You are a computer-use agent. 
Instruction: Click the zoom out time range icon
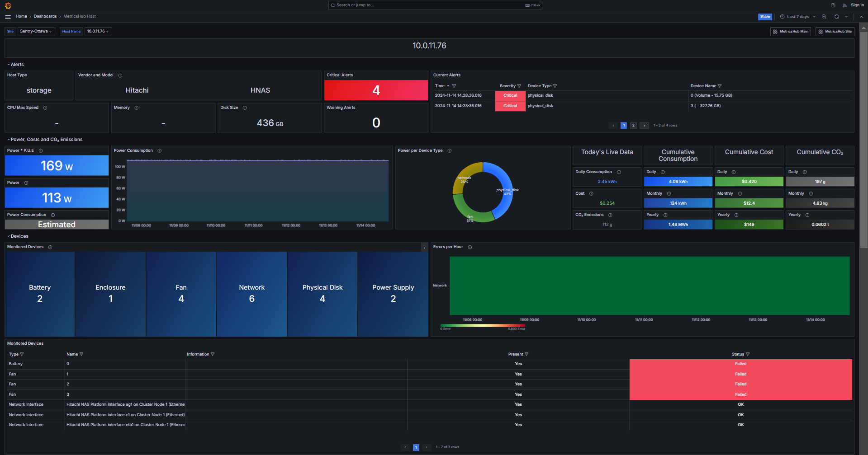click(x=824, y=17)
